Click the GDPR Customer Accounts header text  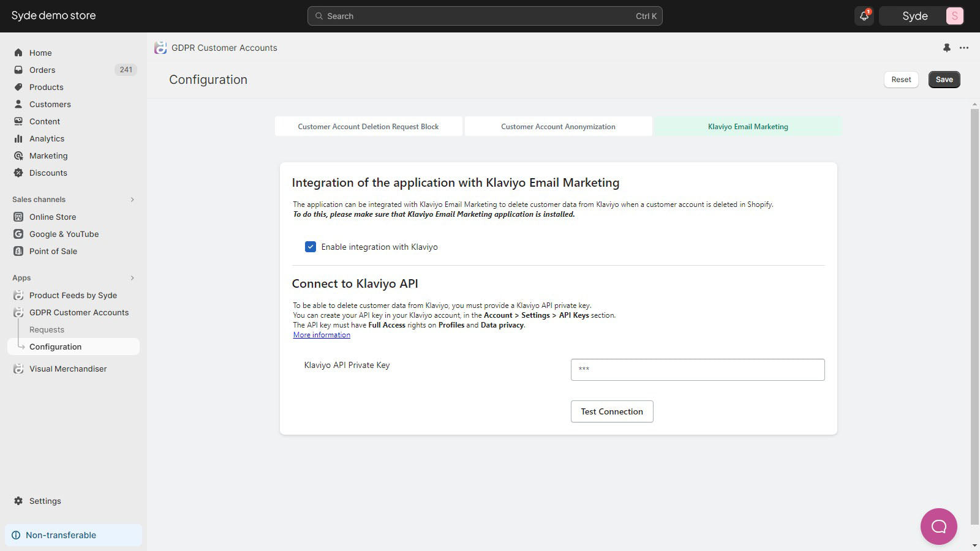[224, 48]
